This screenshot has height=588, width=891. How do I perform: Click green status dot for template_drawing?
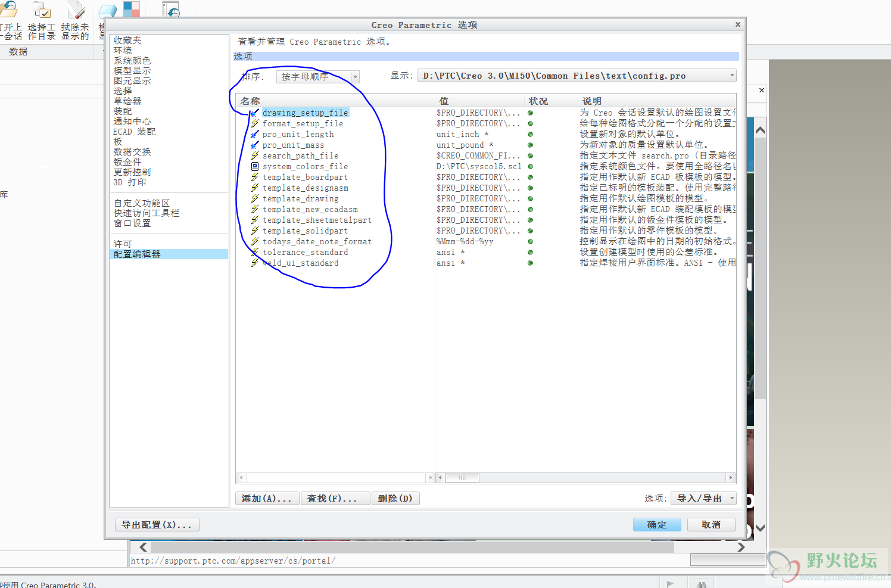click(x=530, y=199)
